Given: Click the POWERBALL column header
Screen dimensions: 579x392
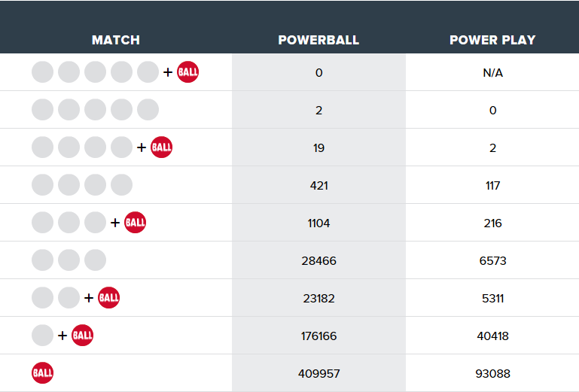Looking at the screenshot, I should click(318, 40).
